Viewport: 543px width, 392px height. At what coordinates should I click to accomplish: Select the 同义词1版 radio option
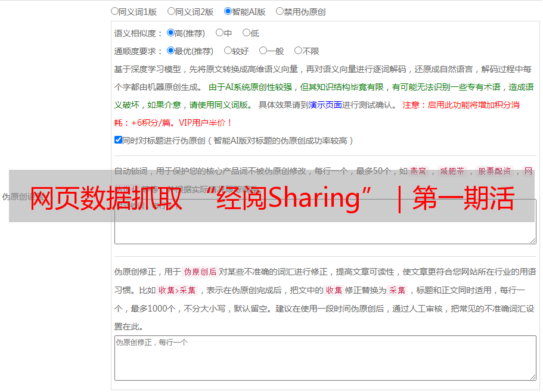(114, 11)
